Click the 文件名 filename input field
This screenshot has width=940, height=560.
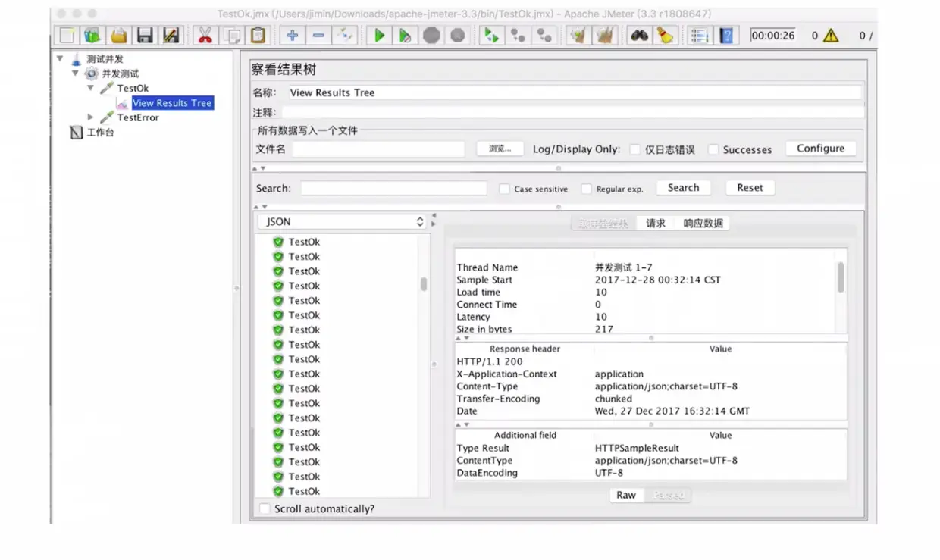pyautogui.click(x=378, y=149)
